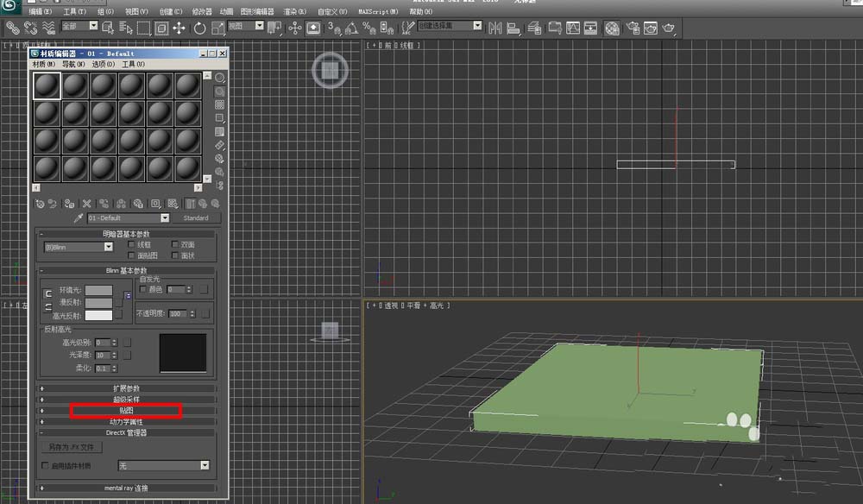Open the 导航(N) menu in Material Editor
The height and width of the screenshot is (504, 863).
click(73, 65)
